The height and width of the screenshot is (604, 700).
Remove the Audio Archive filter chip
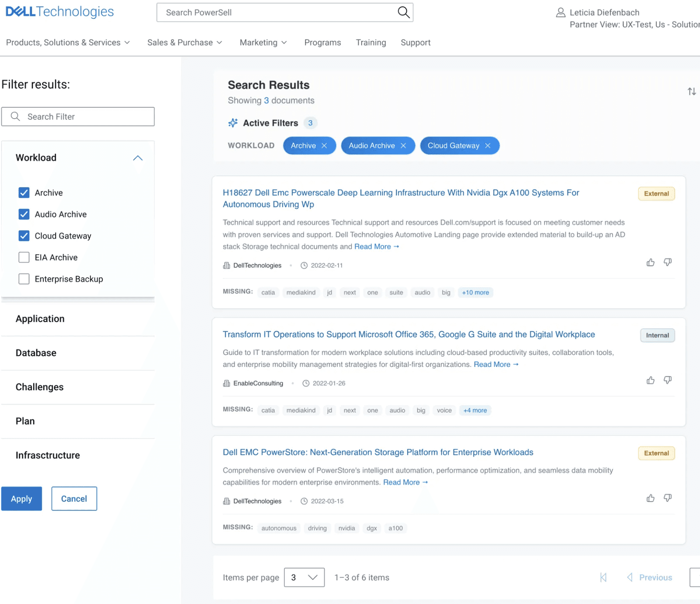[403, 146]
